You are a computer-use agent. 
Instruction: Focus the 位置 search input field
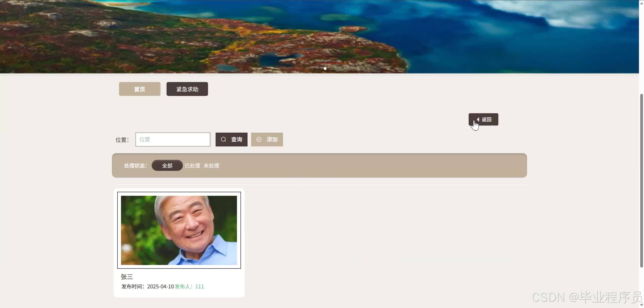(x=173, y=139)
